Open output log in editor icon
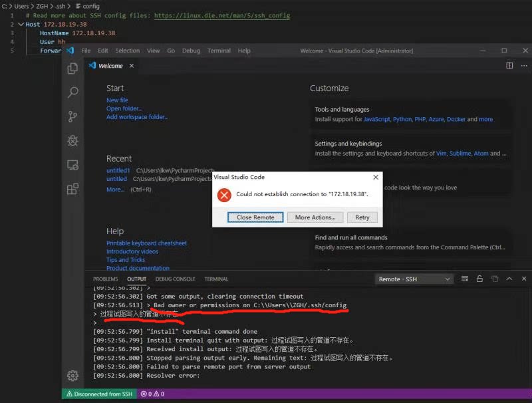The height and width of the screenshot is (403, 532). tap(494, 279)
